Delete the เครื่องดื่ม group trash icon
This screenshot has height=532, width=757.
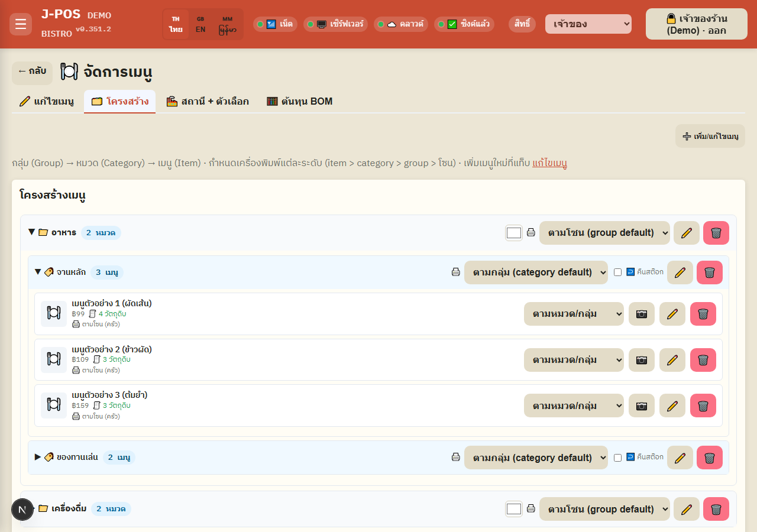pos(716,509)
